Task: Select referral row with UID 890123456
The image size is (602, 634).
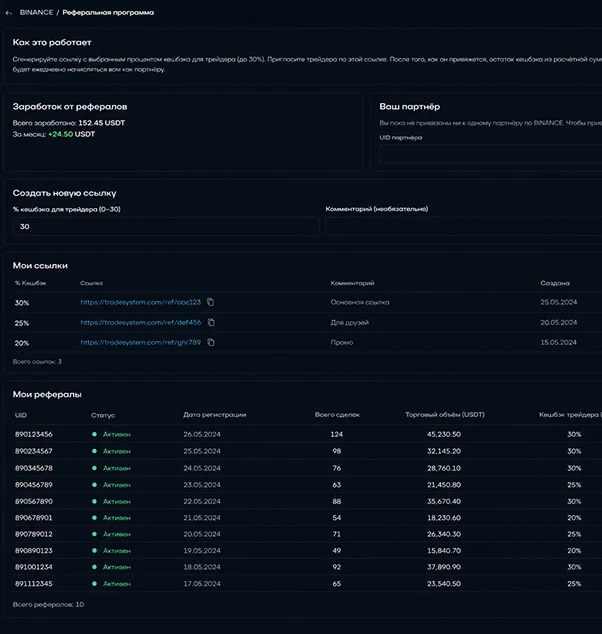Action: click(307, 434)
